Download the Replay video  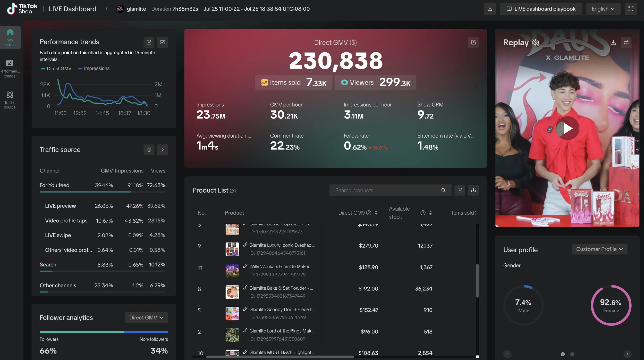613,42
